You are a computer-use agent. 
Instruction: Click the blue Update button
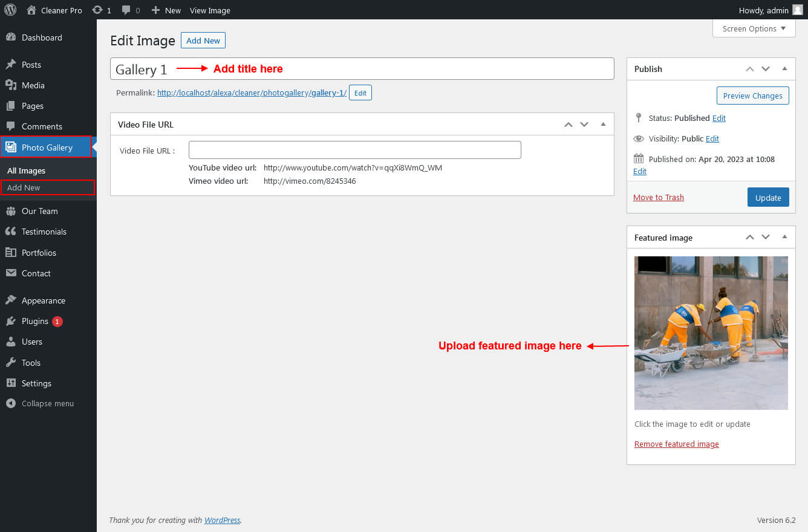[x=768, y=198]
